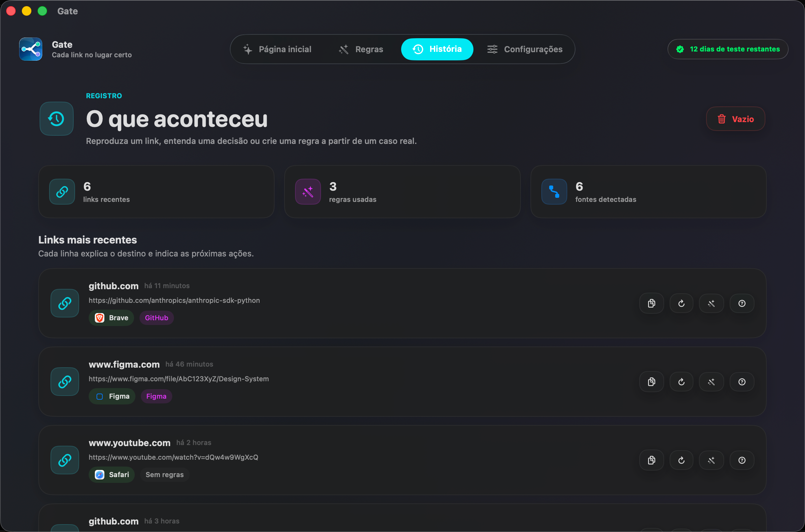Open the Página inicial tab
This screenshot has width=805, height=532.
tap(277, 49)
